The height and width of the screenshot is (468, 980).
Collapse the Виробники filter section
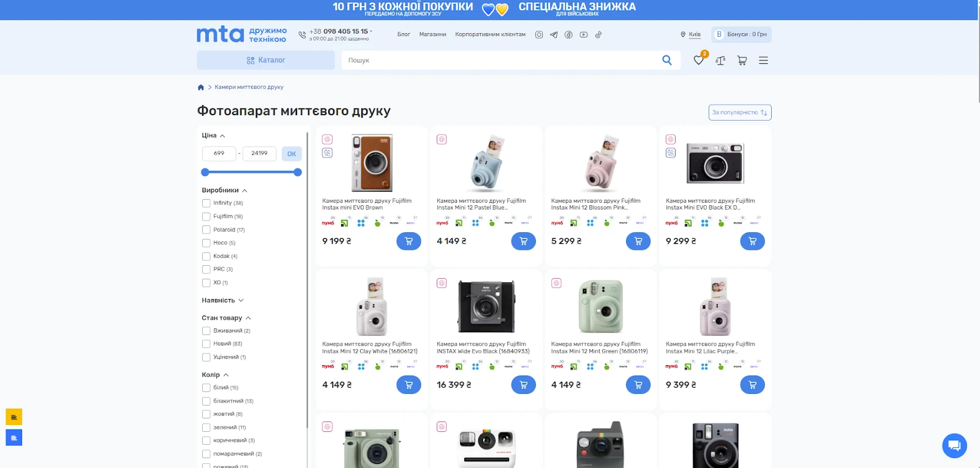click(224, 191)
